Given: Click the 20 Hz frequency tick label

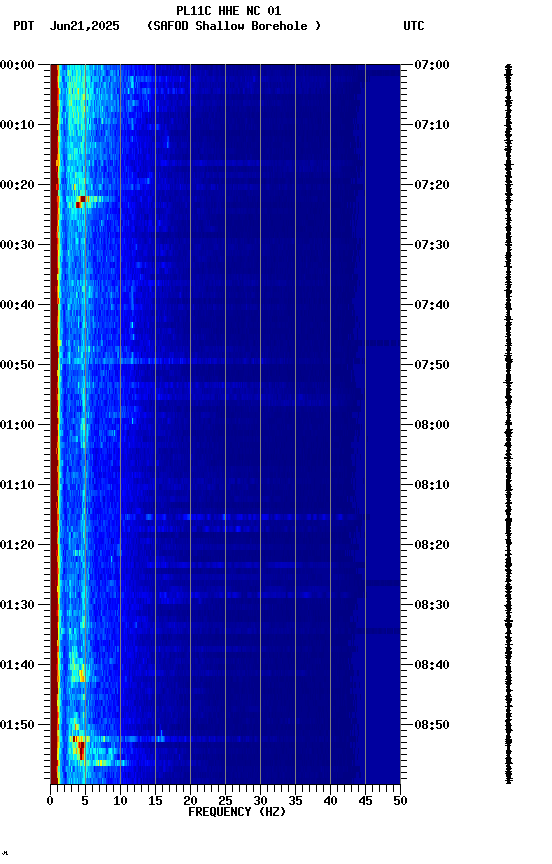Looking at the screenshot, I should click(190, 802).
